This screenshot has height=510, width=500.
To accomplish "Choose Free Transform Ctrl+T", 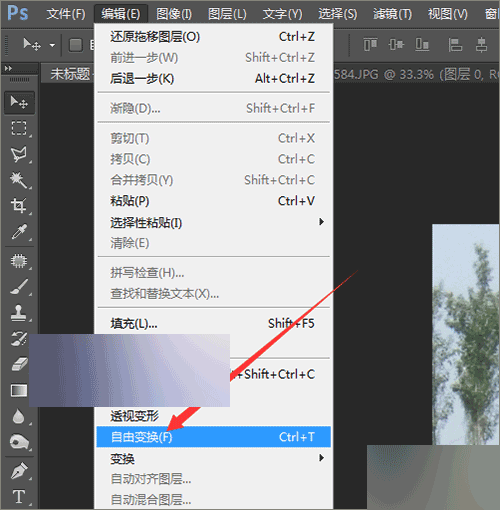I will [213, 437].
